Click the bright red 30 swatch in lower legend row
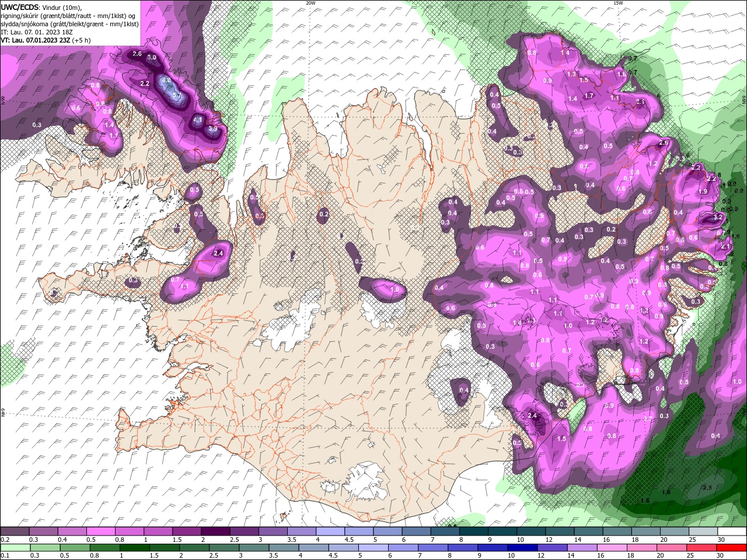Image resolution: width=747 pixels, height=560 pixels. click(x=732, y=548)
